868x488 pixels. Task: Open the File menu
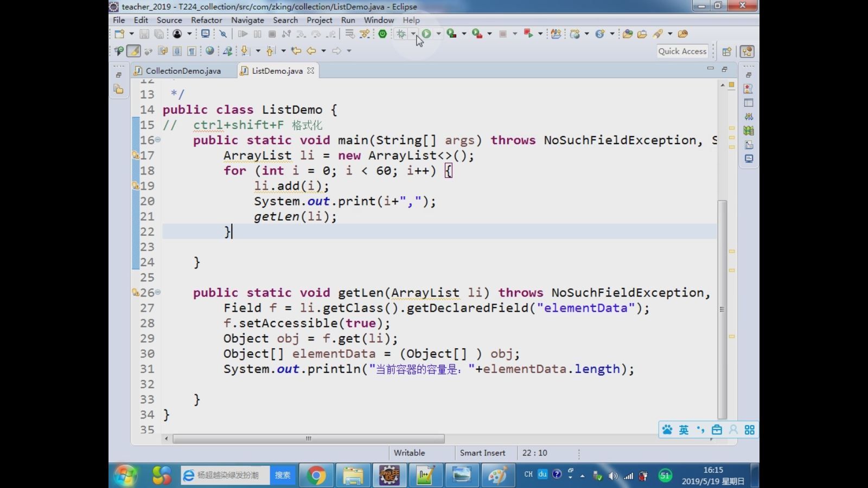119,20
